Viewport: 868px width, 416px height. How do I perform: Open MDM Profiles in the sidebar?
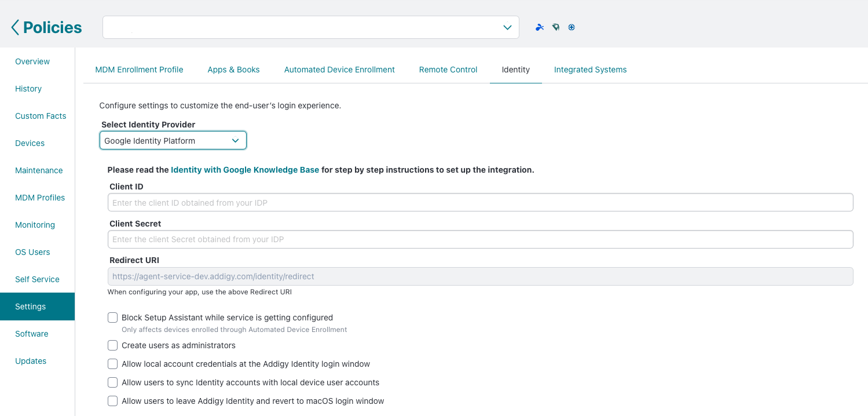click(40, 198)
